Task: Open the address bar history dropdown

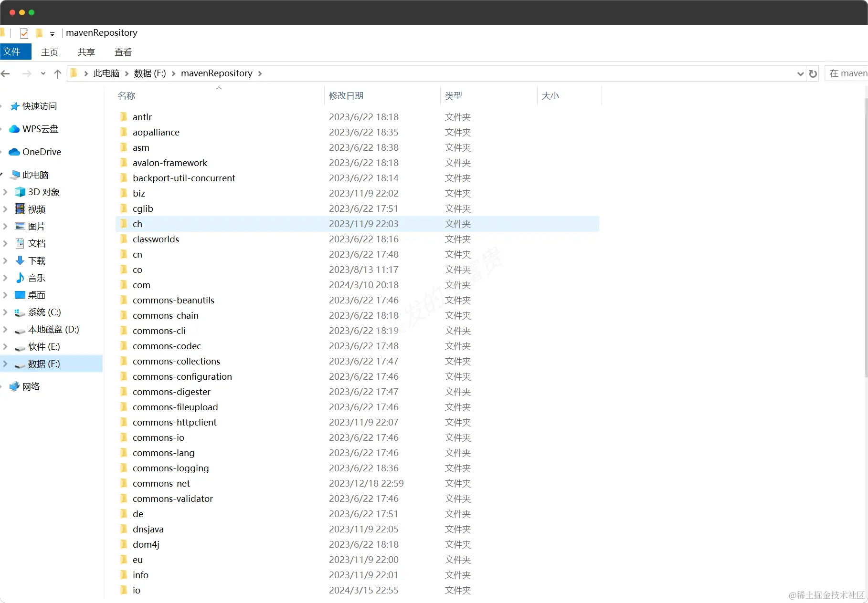Action: pos(801,73)
